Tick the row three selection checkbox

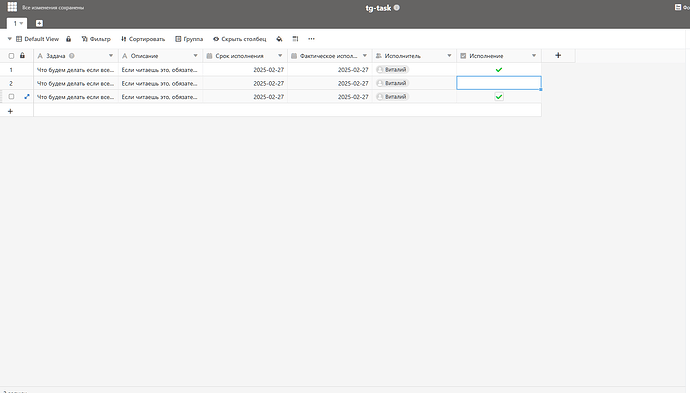coord(11,96)
